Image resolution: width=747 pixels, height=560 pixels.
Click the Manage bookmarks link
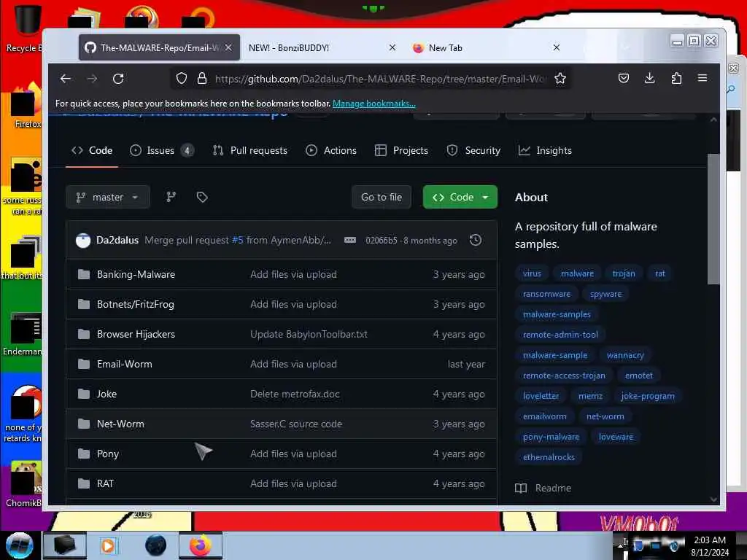pos(374,104)
